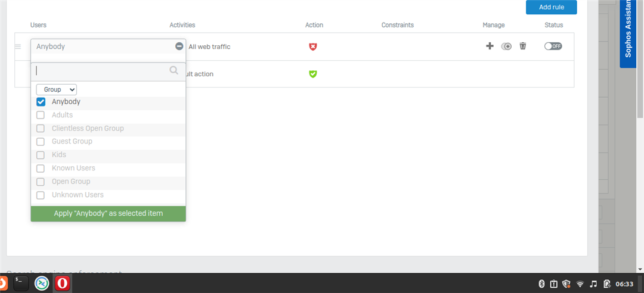Tick the Unknown Users checkbox

tap(41, 195)
